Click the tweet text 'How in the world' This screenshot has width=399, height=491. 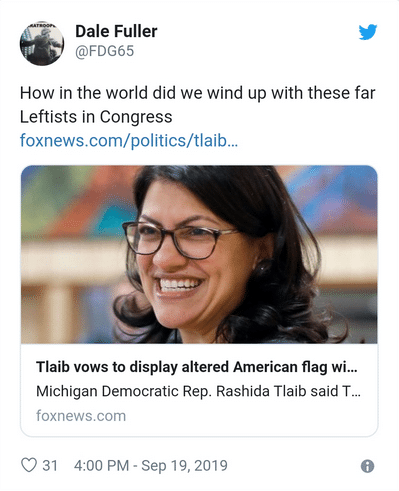point(84,93)
